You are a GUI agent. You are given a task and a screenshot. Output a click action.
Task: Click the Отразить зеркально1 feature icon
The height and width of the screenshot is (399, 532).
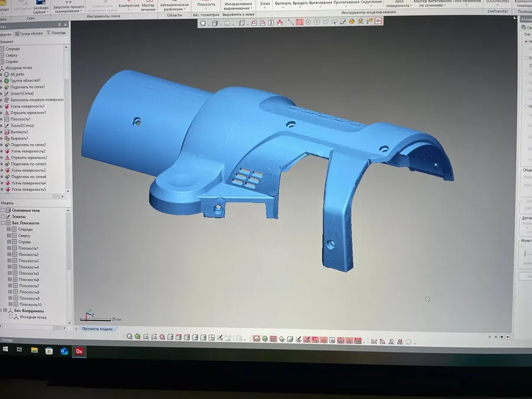tap(7, 113)
